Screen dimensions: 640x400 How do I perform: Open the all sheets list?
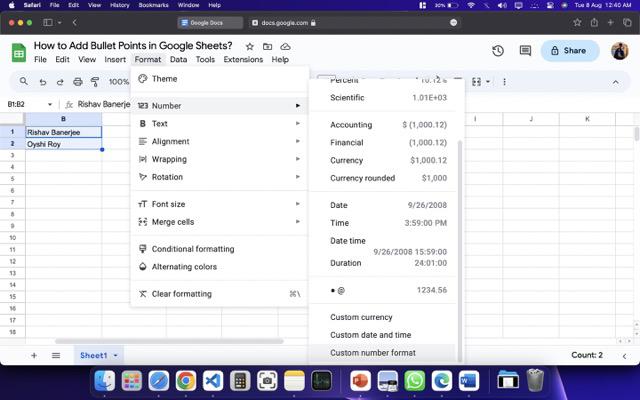pyautogui.click(x=56, y=356)
